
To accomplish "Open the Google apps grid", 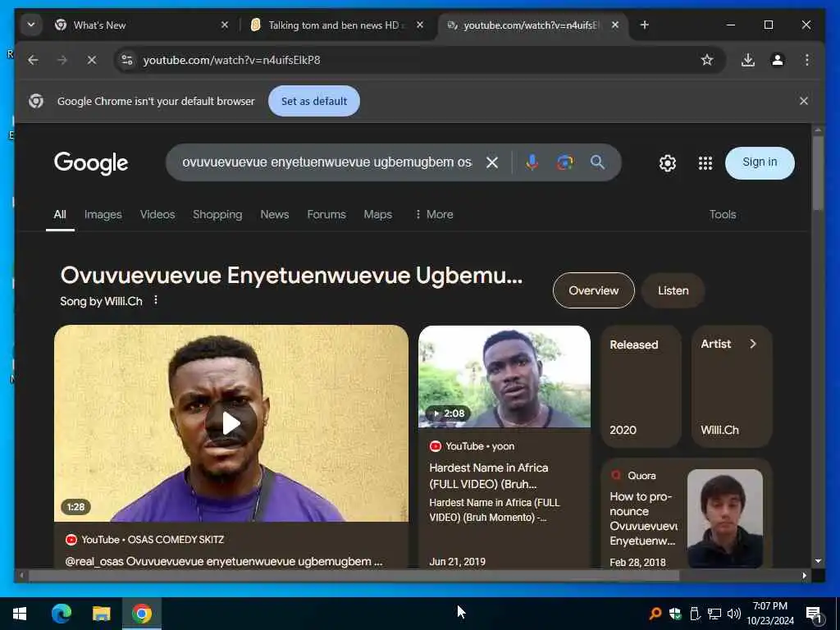I will click(x=705, y=163).
